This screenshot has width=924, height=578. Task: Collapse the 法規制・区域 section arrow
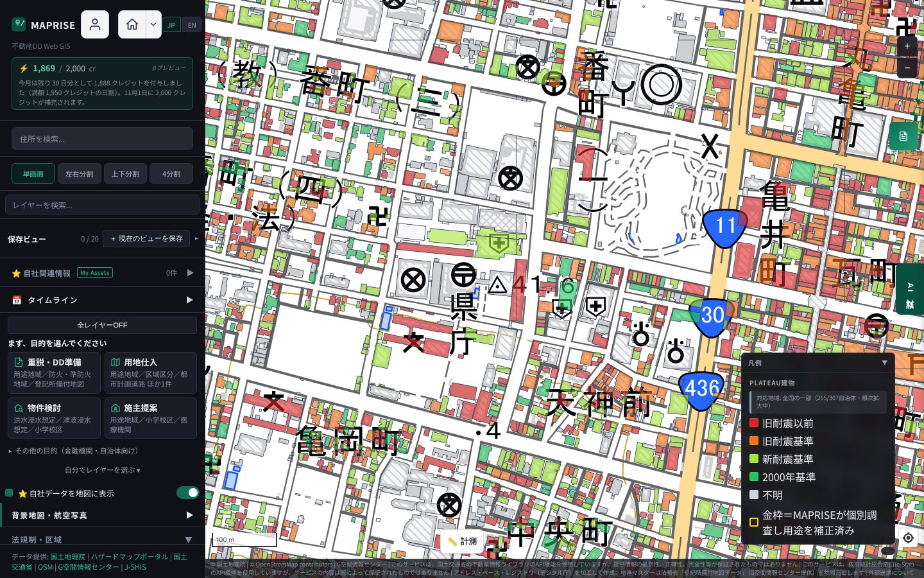coord(189,539)
